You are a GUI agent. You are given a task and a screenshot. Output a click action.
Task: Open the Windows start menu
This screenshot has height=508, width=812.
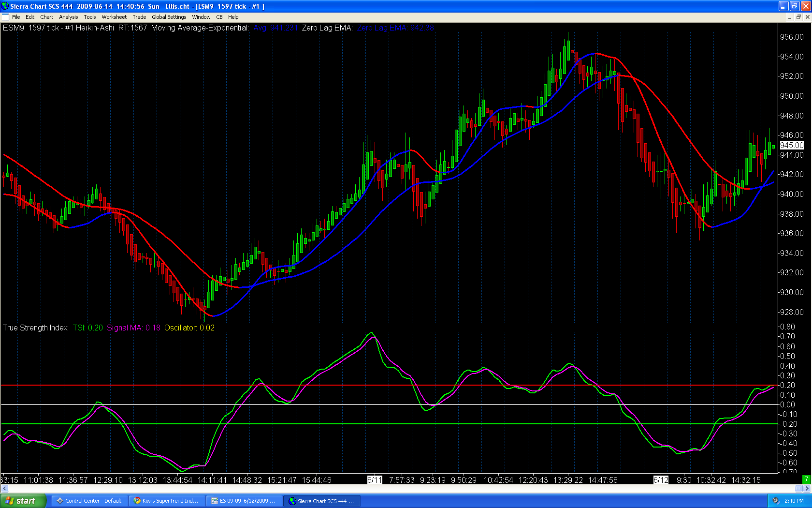pos(23,501)
